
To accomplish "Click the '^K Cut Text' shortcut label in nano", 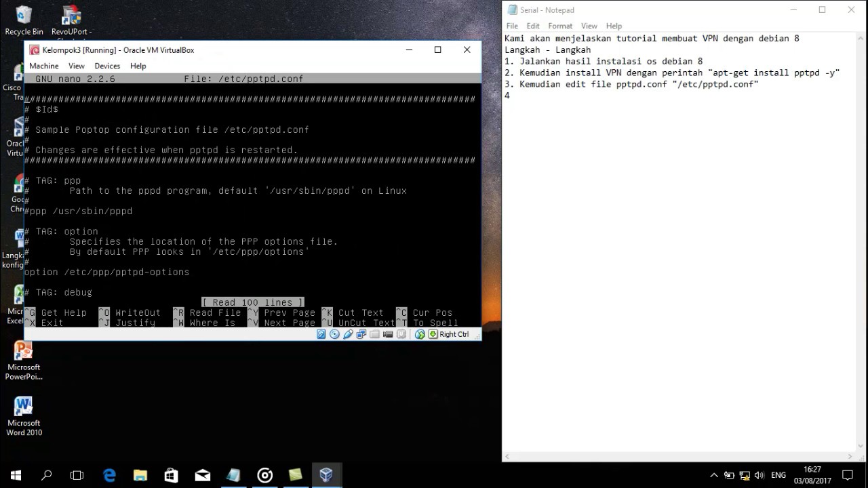I will pyautogui.click(x=353, y=312).
